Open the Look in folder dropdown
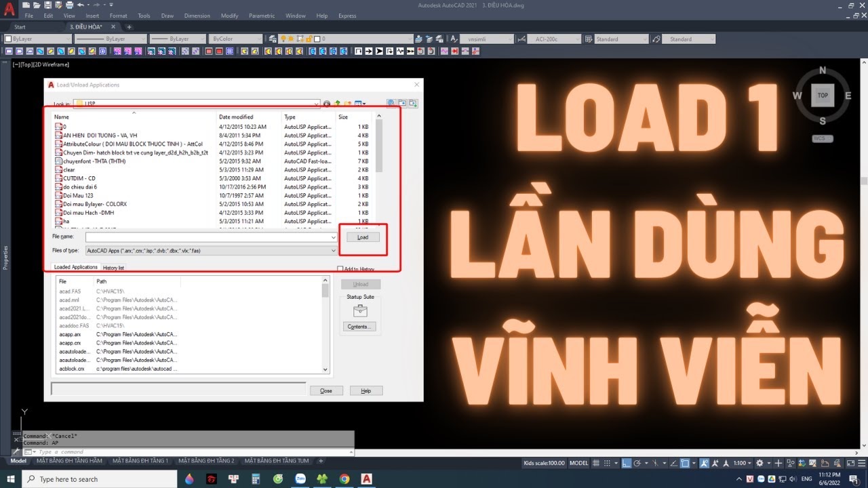 316,104
